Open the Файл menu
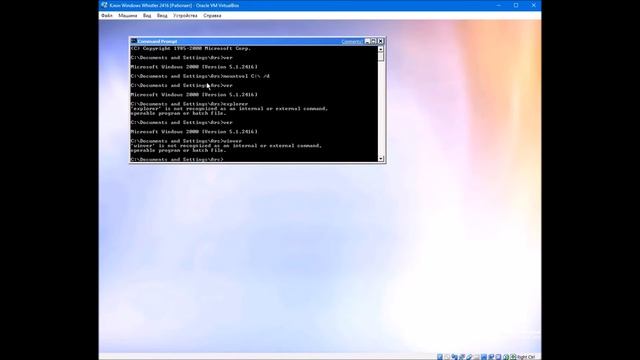This screenshot has width=640, height=360. [107, 16]
